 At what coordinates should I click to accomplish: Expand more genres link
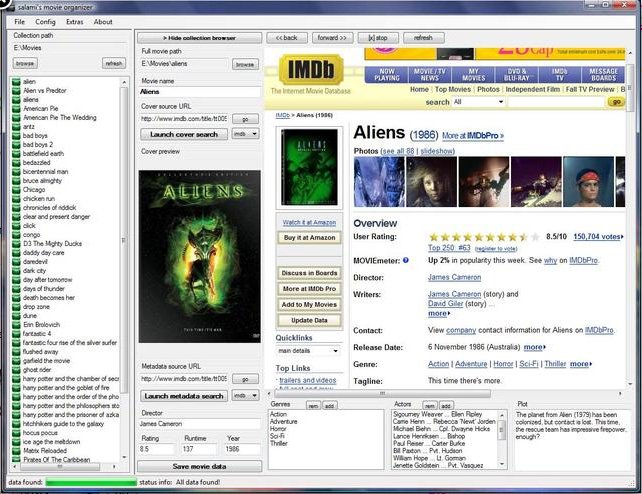(581, 364)
